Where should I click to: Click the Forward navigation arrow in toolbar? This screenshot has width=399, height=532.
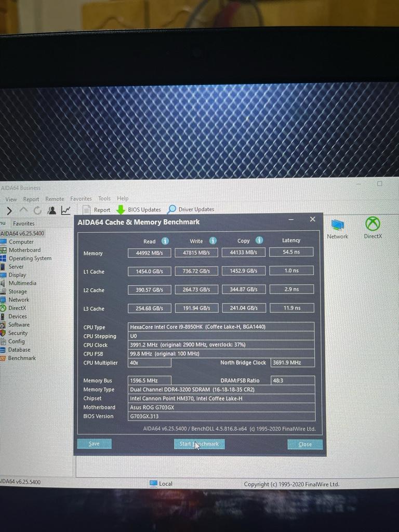(9, 211)
